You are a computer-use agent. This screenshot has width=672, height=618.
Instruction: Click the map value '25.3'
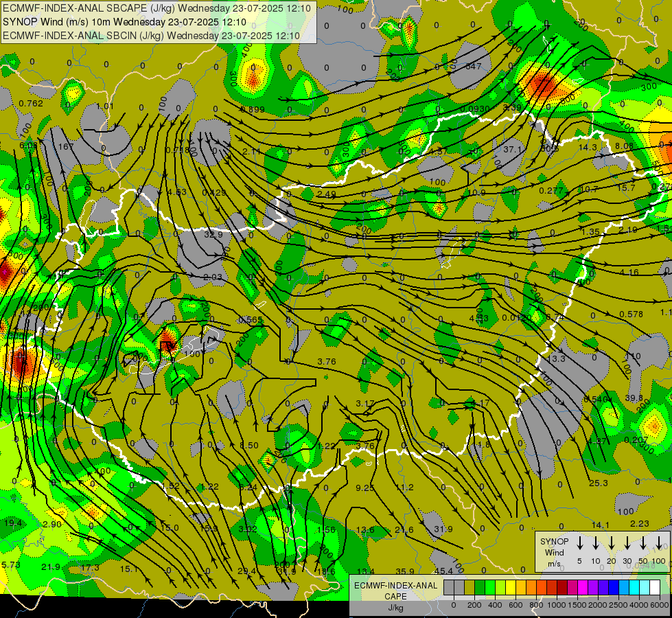coord(599,483)
